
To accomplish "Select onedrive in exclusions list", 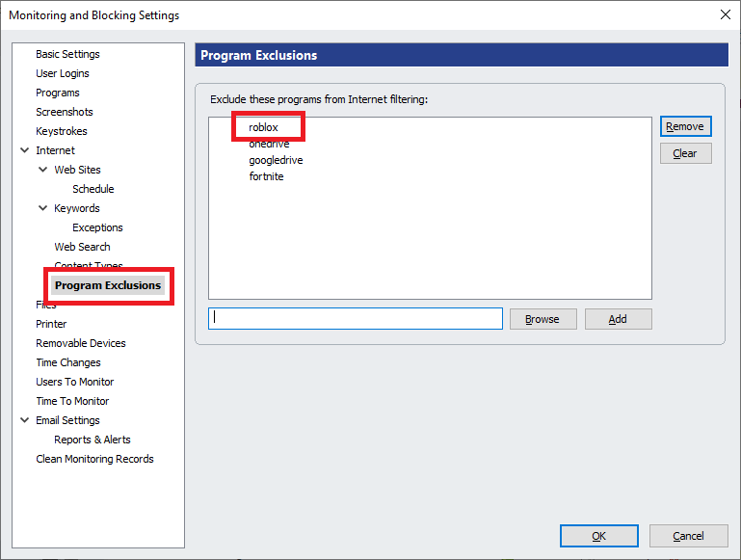I will 269,144.
